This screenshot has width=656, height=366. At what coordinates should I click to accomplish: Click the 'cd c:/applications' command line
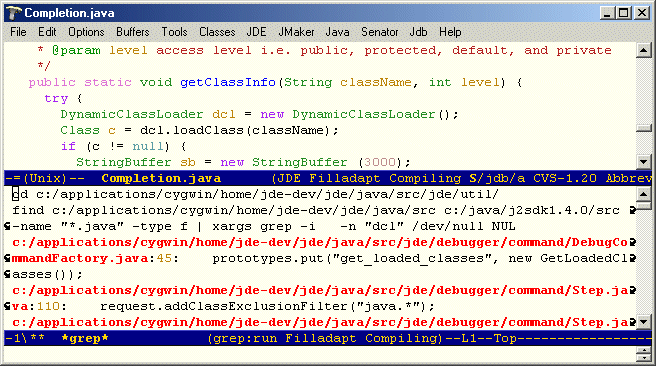(255, 195)
